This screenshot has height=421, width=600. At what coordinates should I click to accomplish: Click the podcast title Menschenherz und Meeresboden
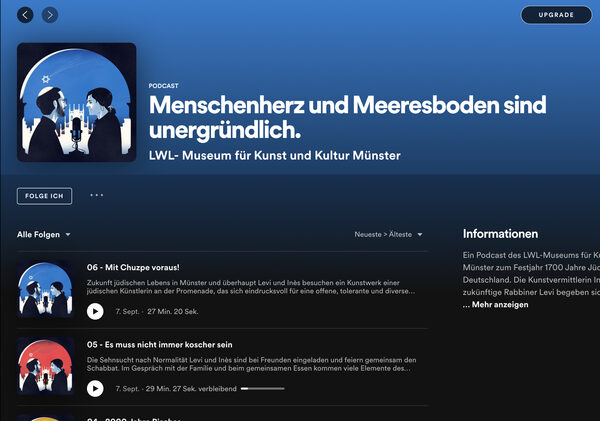[347, 117]
